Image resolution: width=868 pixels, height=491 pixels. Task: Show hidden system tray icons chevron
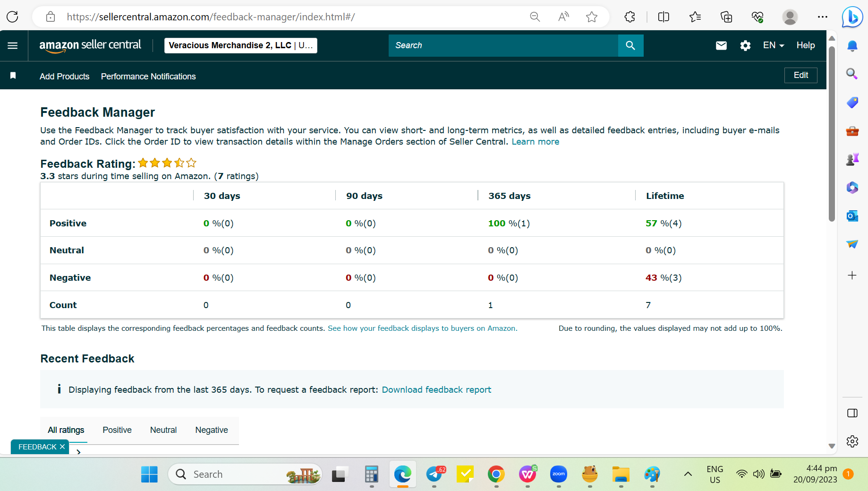(x=688, y=474)
